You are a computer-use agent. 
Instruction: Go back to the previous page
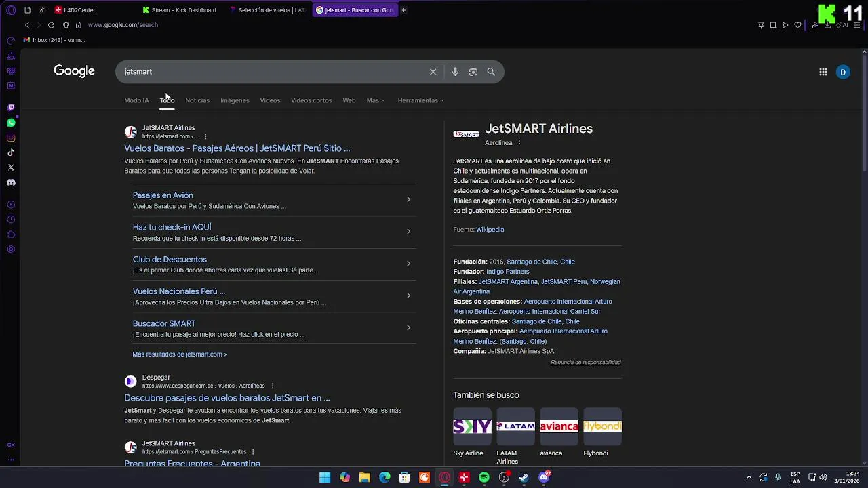27,25
